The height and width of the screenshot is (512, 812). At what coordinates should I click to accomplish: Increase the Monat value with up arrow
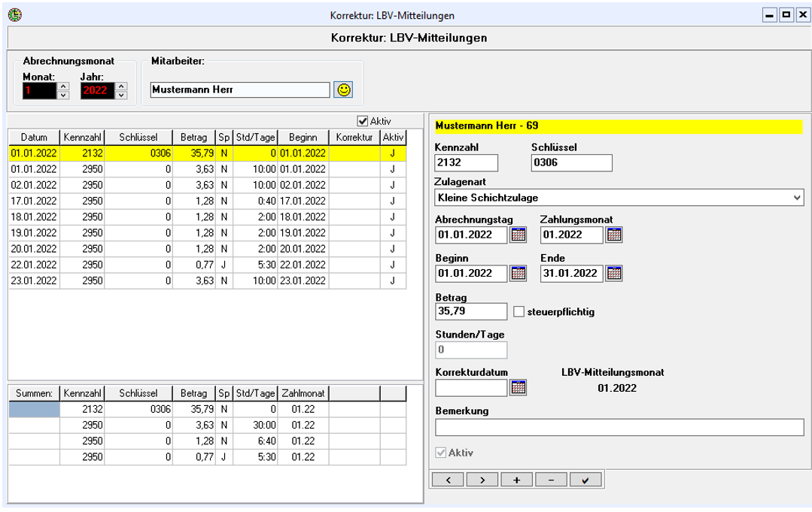click(x=63, y=87)
